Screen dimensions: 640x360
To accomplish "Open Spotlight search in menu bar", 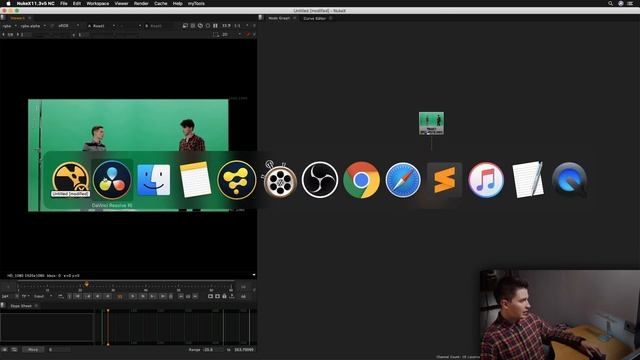I will pyautogui.click(x=610, y=3).
